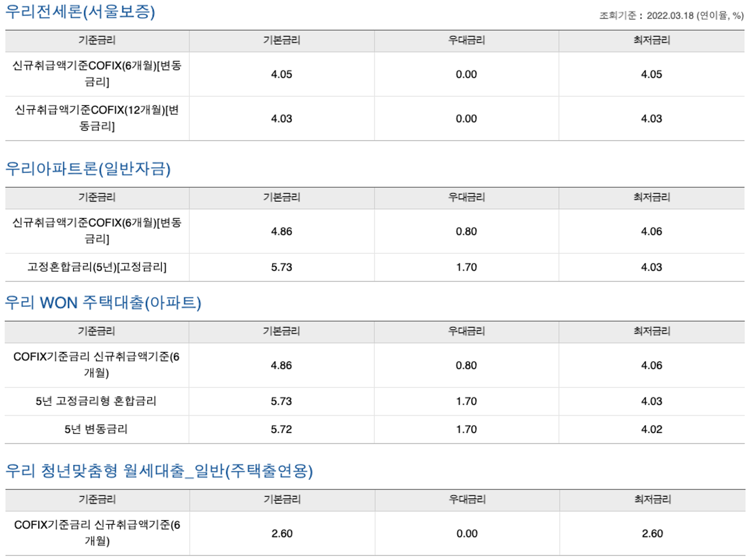
Task: Click 최저금리 4.05 in 우리전세론 table
Action: coord(652,74)
